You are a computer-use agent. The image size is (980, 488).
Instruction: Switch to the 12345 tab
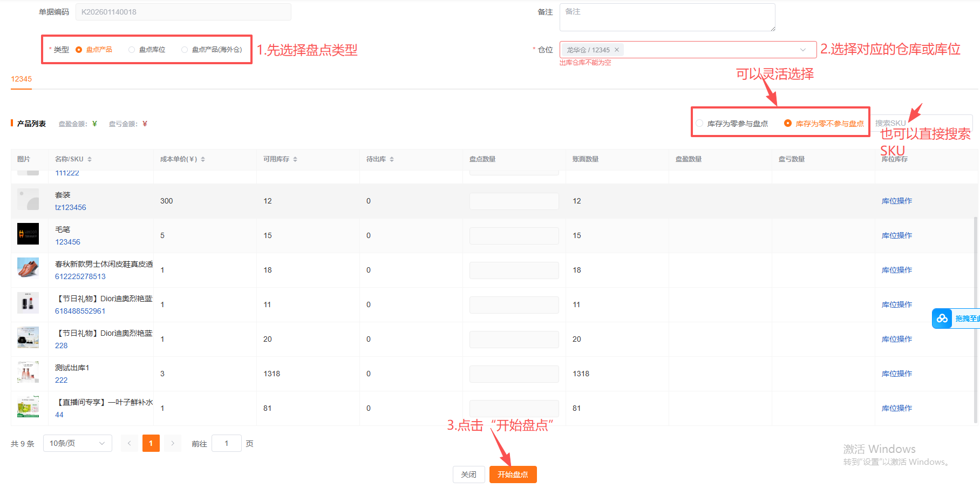[x=21, y=79]
